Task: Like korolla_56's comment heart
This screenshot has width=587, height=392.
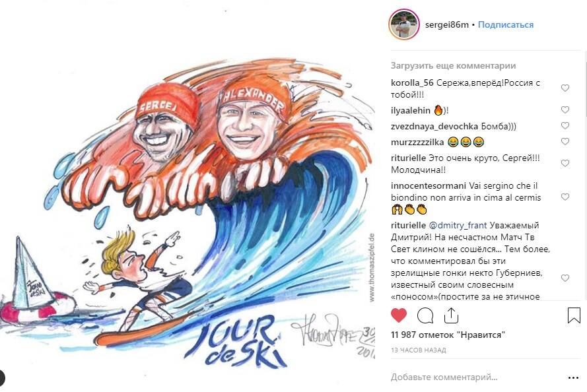Action: pos(565,88)
